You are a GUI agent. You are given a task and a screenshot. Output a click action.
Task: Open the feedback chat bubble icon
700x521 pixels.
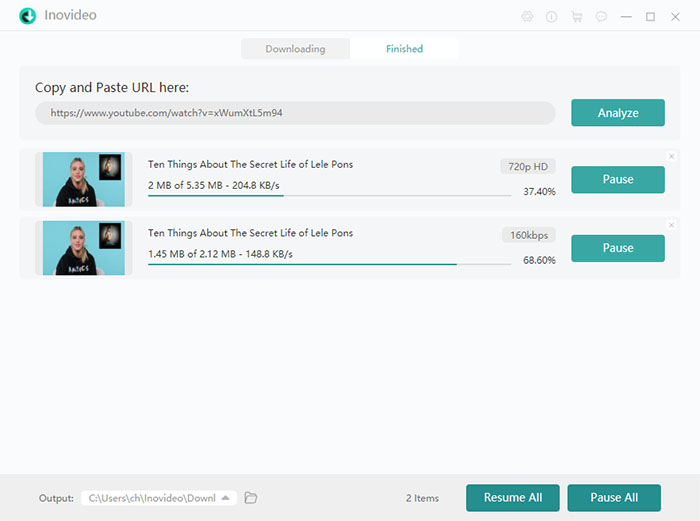click(601, 17)
